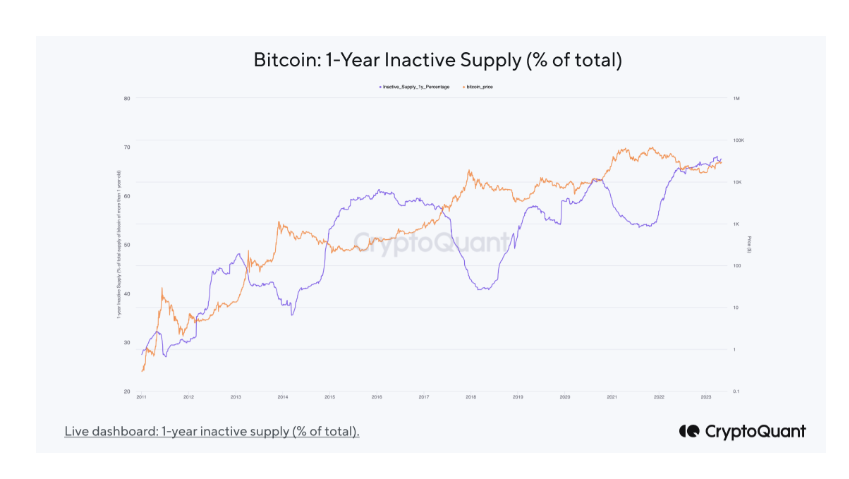Image resolution: width=849 pixels, height=479 pixels.
Task: Click the CryptoQuant brand name text
Action: point(755,431)
